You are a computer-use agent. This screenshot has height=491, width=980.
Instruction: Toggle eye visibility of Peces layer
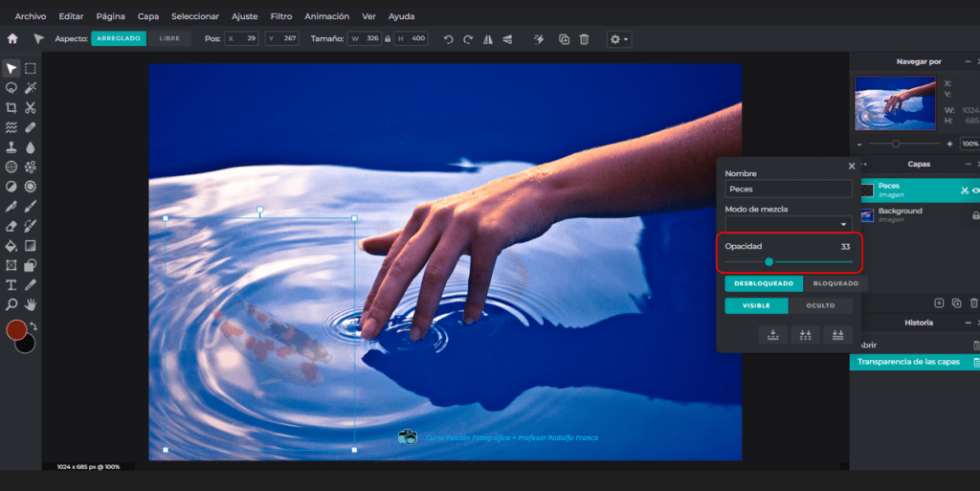pos(976,190)
